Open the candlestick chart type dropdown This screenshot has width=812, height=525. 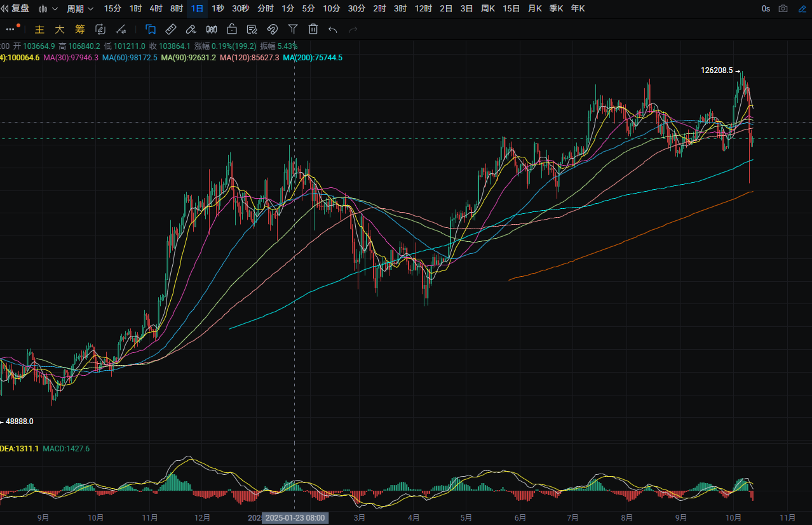[x=48, y=9]
